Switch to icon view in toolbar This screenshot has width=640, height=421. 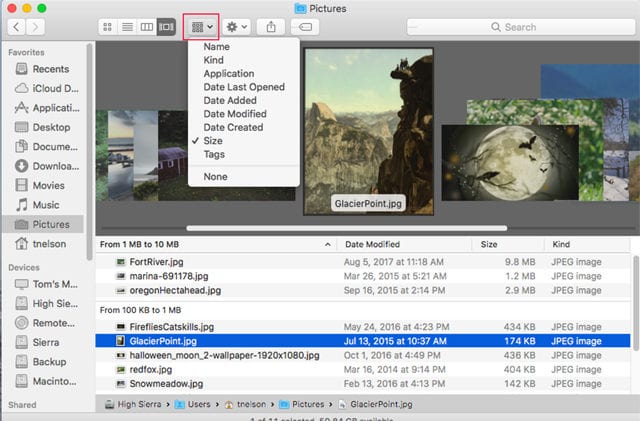click(108, 27)
